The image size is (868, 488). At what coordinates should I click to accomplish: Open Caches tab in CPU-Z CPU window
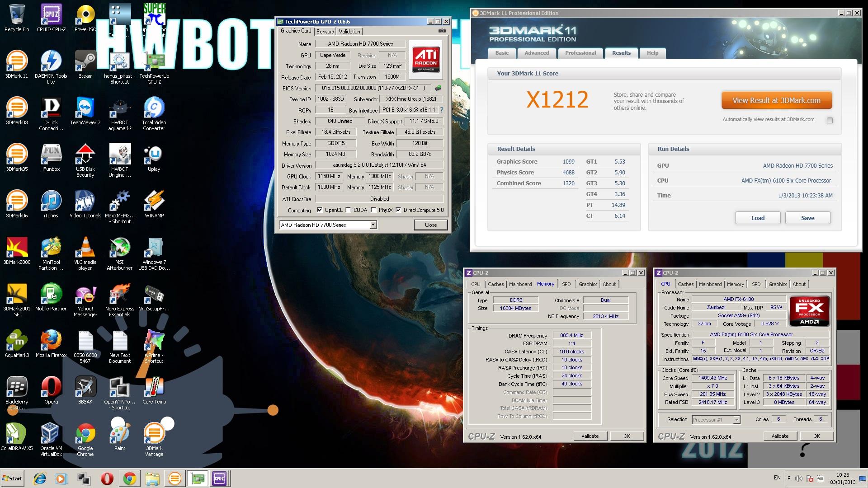click(x=685, y=284)
